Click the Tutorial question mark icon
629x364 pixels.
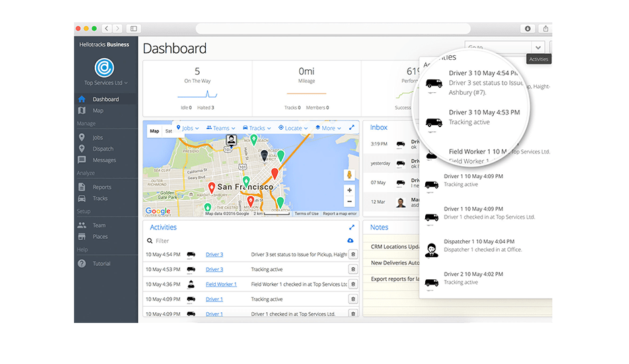pyautogui.click(x=82, y=264)
